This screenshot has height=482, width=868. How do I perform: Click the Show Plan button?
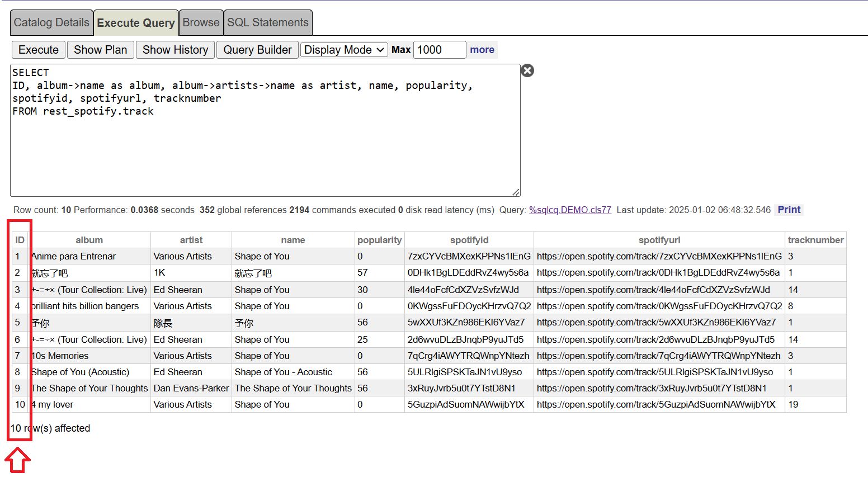101,50
